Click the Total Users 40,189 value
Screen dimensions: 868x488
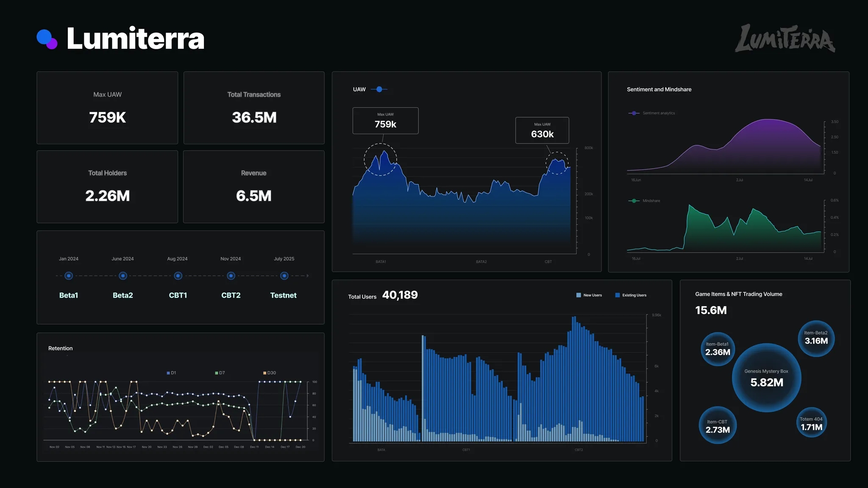pos(400,295)
